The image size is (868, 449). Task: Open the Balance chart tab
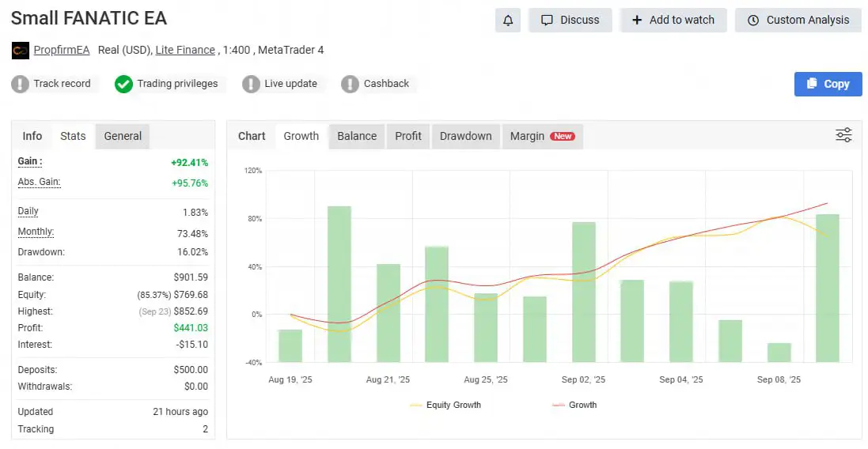click(x=357, y=136)
